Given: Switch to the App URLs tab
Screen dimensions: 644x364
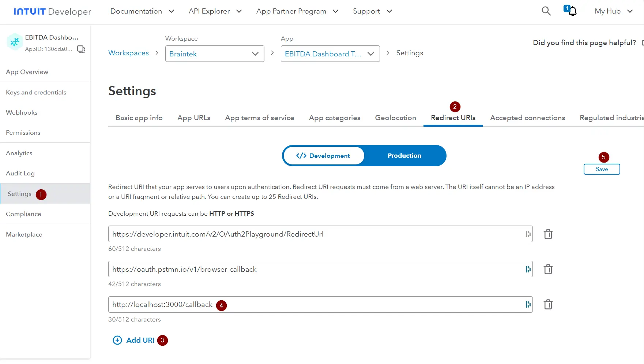Looking at the screenshot, I should tap(194, 118).
